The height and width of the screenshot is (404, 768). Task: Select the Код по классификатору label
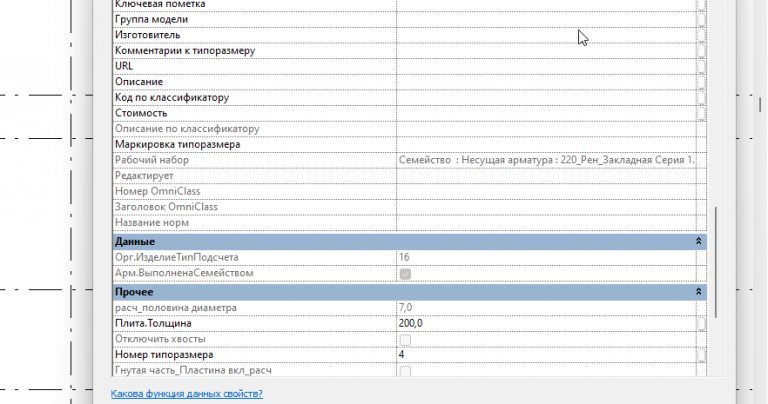[172, 98]
